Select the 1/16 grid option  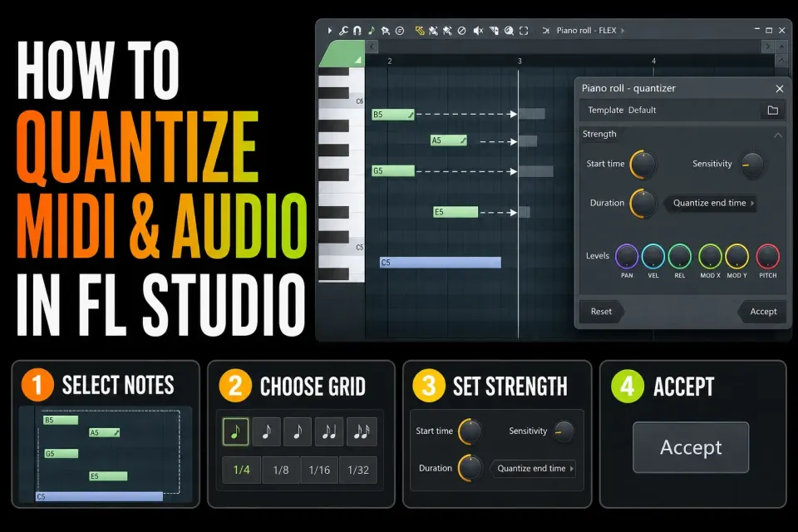pos(319,470)
